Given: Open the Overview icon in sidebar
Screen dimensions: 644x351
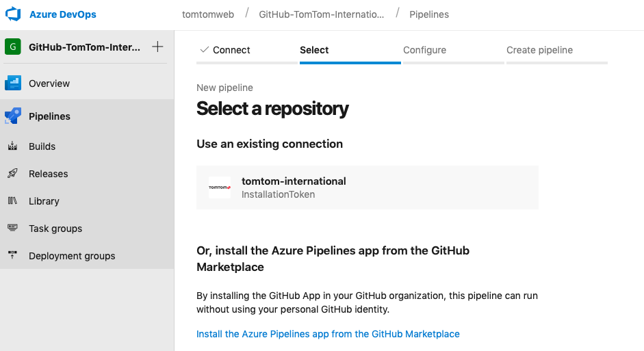Looking at the screenshot, I should (x=13, y=83).
